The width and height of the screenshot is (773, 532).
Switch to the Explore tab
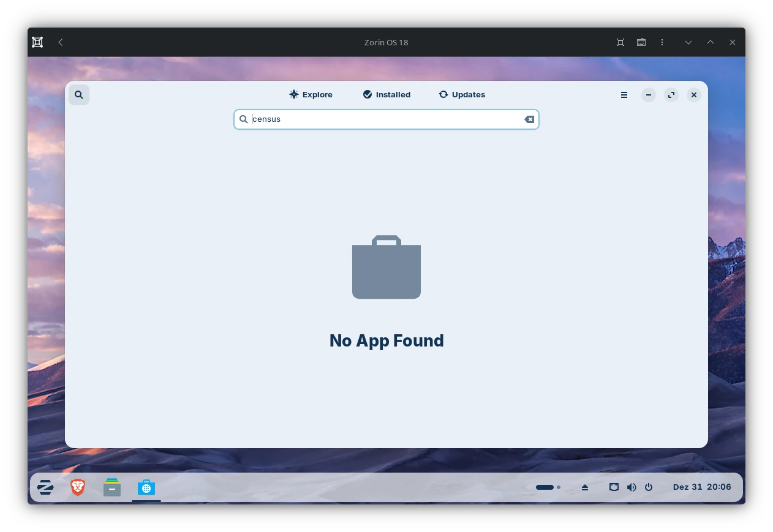pos(311,94)
